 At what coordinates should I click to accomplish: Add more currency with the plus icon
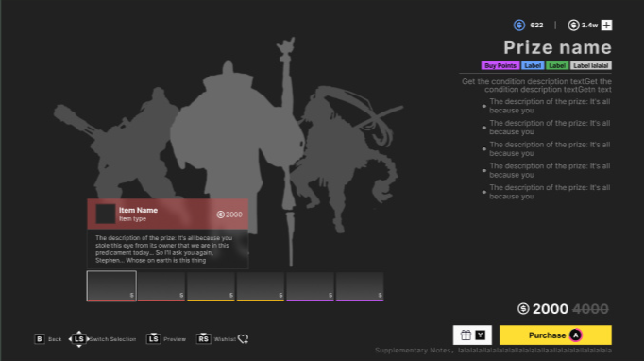[606, 26]
